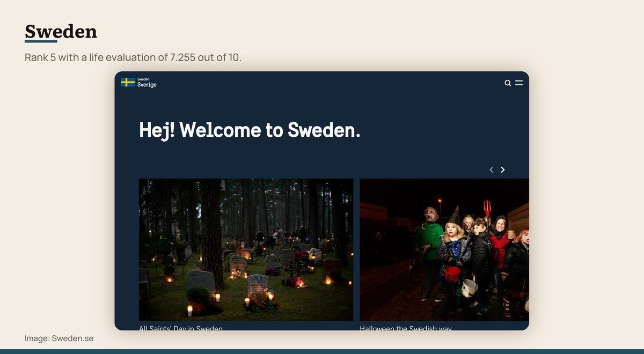The width and height of the screenshot is (644, 354).
Task: Open the hamburger menu icon
Action: click(519, 83)
